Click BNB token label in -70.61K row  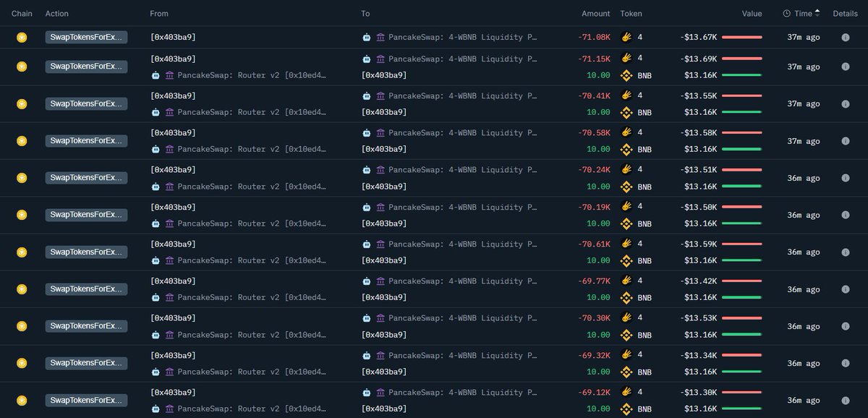pos(644,260)
